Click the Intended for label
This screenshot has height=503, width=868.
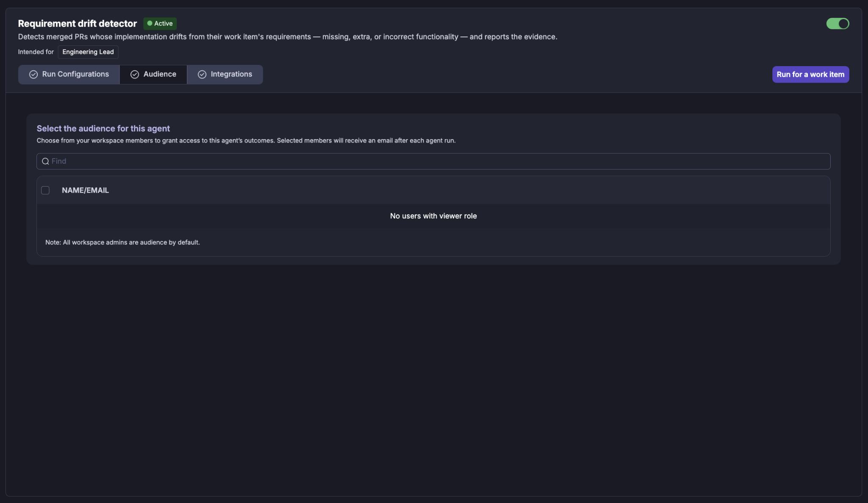click(x=36, y=52)
